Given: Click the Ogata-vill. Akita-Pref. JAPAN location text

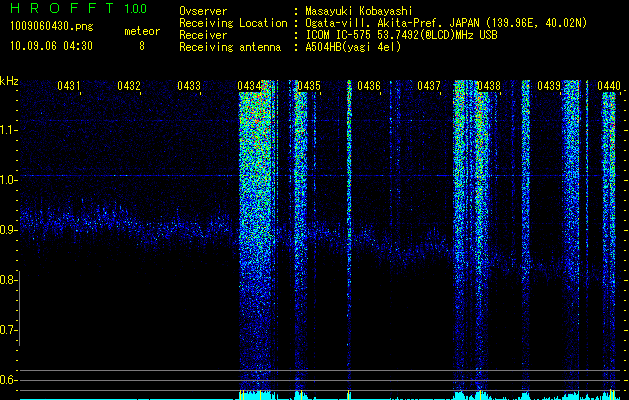Looking at the screenshot, I should (446, 23).
